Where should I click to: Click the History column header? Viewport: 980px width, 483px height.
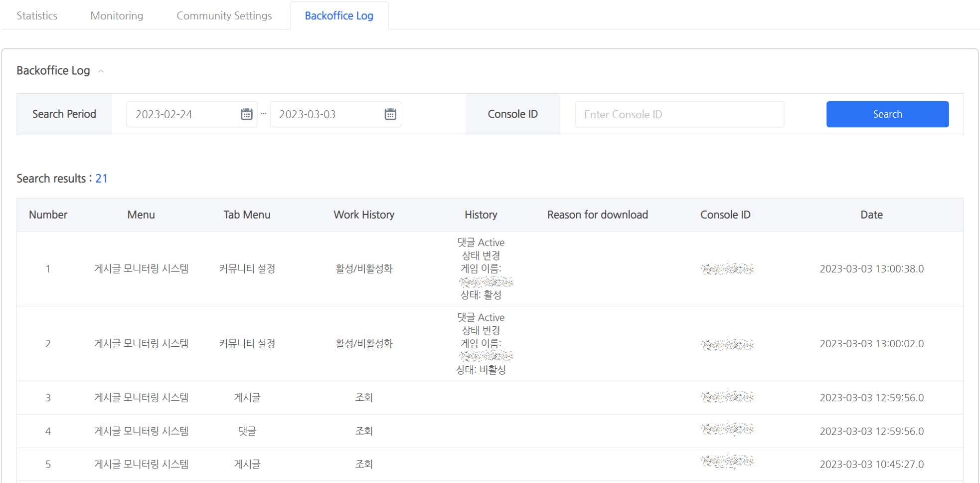[x=481, y=215]
